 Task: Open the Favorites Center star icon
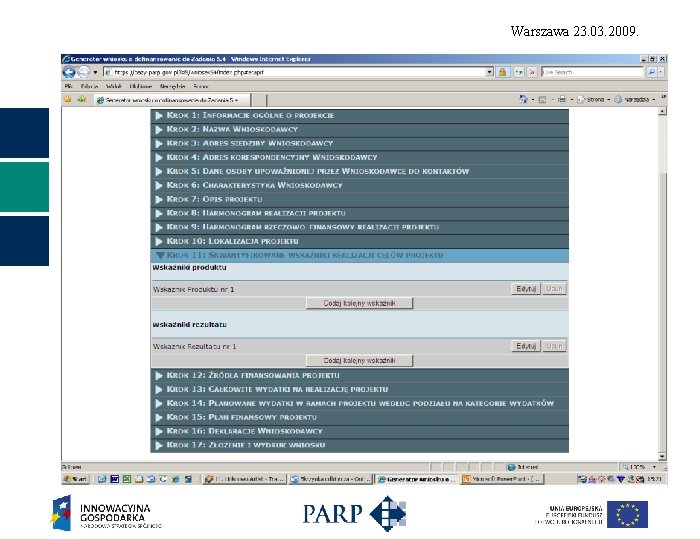click(68, 100)
